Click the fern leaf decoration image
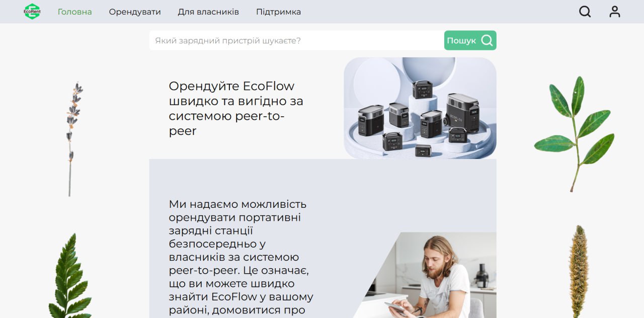Image resolution: width=644 pixels, height=318 pixels. pyautogui.click(x=70, y=275)
